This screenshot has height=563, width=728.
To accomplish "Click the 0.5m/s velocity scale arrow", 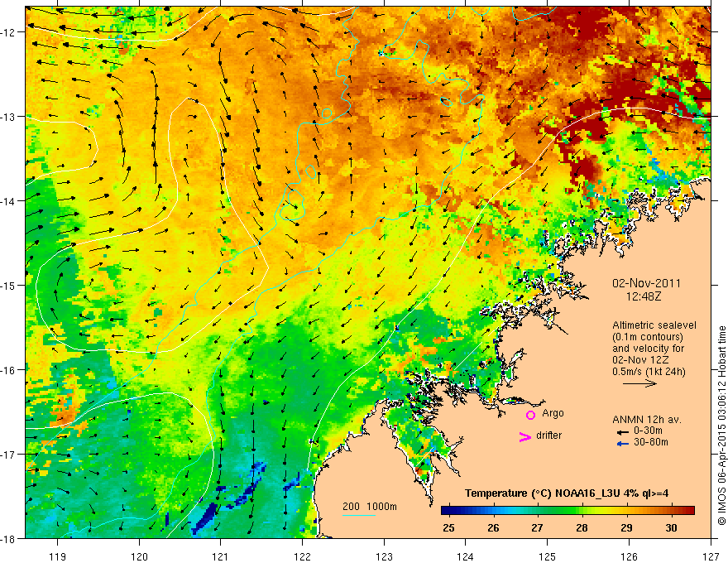I will click(x=639, y=383).
